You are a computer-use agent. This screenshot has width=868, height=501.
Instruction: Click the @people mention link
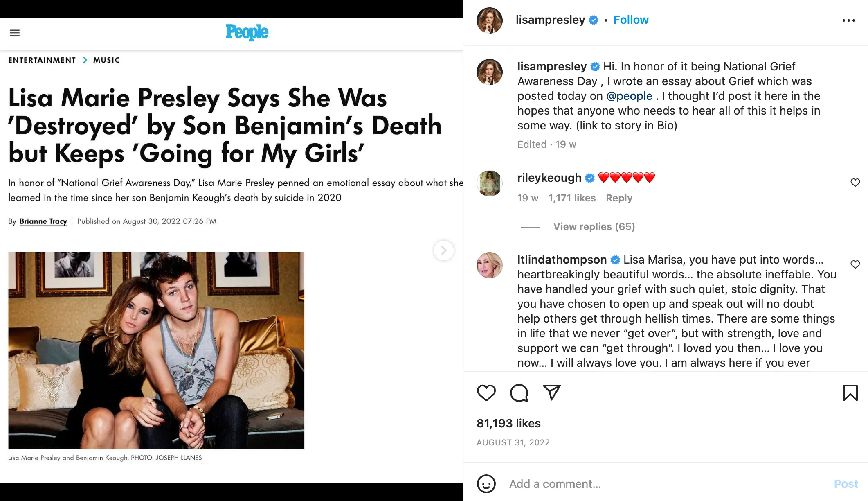tap(630, 96)
